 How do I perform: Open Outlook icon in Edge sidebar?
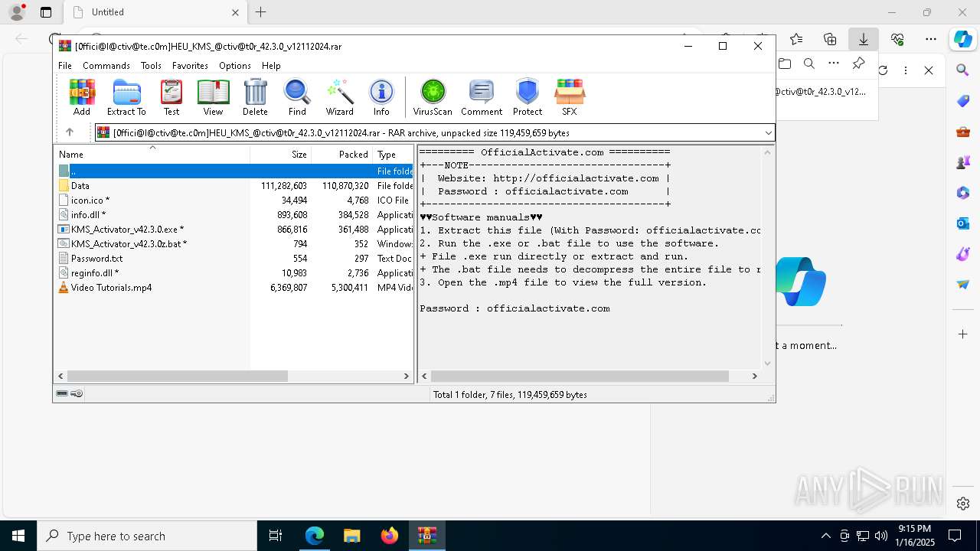pos(963,223)
